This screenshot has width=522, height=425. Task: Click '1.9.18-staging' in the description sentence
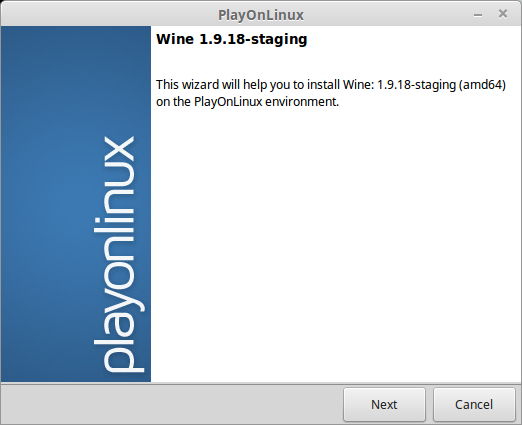coord(416,85)
